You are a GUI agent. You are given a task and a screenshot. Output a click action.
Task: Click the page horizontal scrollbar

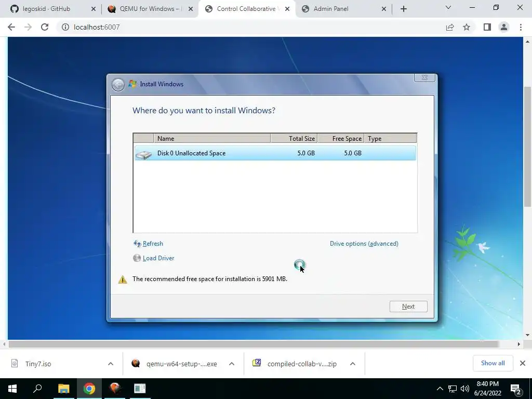click(253, 344)
